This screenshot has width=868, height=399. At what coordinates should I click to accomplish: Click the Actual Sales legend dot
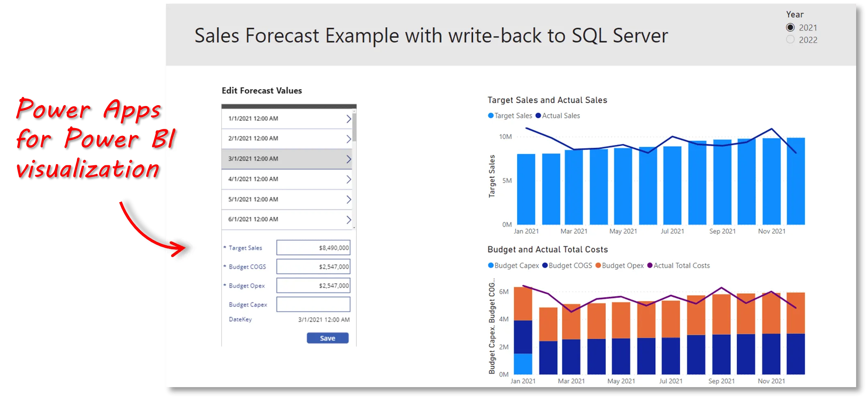pos(538,116)
